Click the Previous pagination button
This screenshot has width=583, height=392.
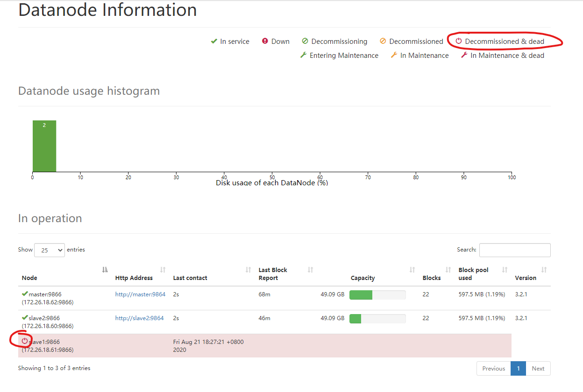[x=494, y=368]
